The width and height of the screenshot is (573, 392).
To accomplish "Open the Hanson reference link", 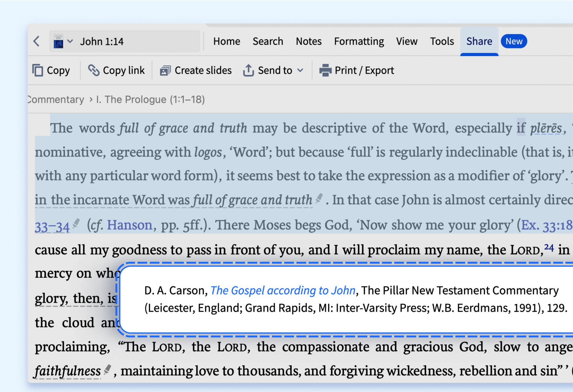I will pos(129,225).
